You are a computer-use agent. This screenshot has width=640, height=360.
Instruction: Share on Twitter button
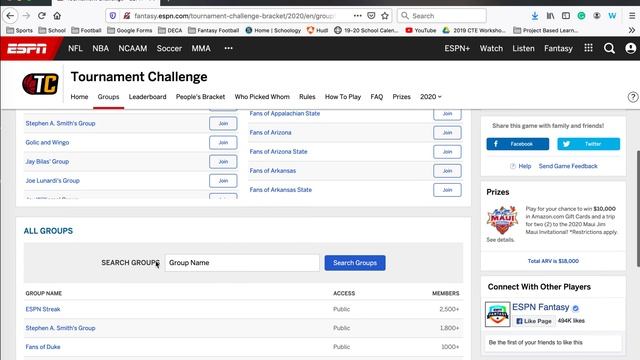pyautogui.click(x=589, y=144)
